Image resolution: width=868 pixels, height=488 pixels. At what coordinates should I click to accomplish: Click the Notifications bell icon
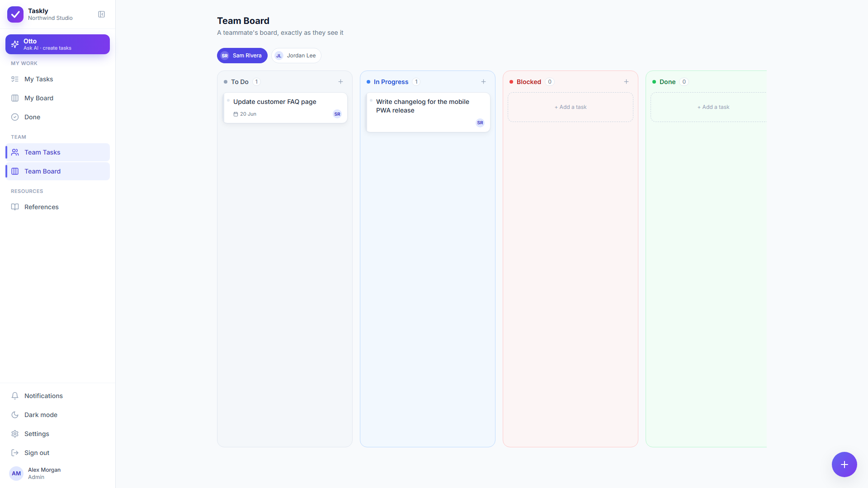[x=15, y=396]
